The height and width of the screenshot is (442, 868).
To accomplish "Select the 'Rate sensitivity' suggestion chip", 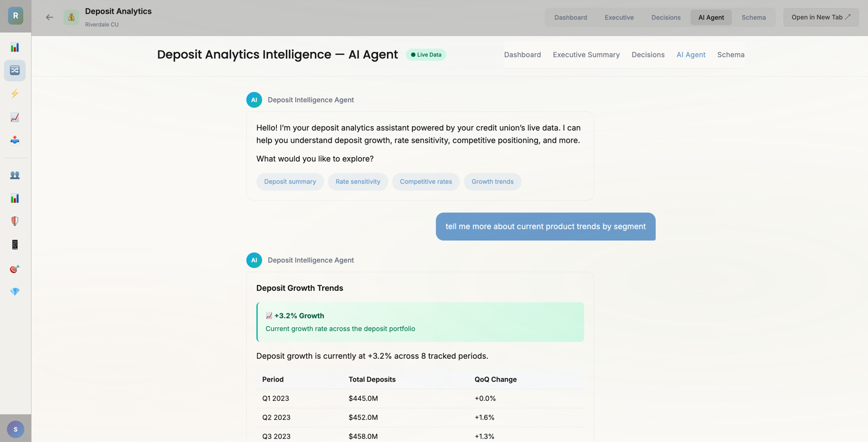I will pos(358,182).
